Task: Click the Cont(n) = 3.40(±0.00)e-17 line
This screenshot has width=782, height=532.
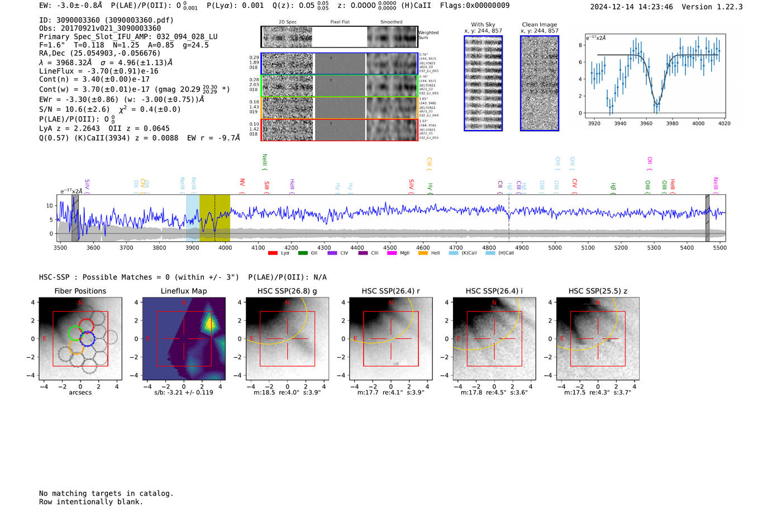Action: (x=94, y=79)
